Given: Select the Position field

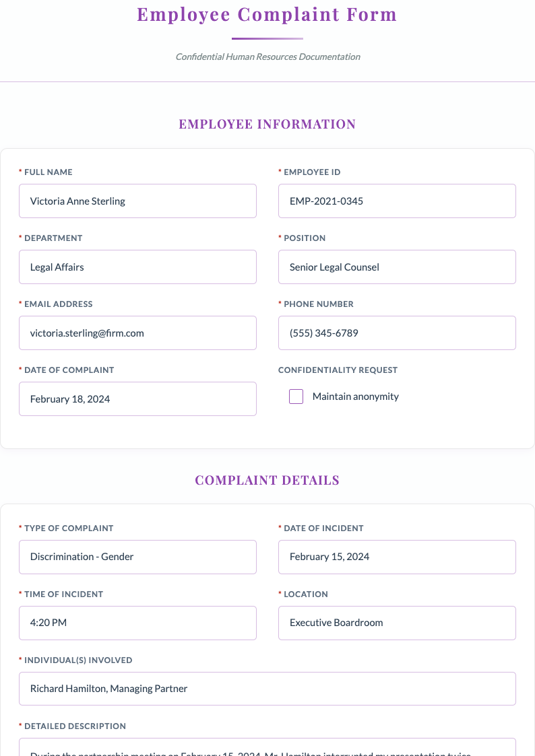Looking at the screenshot, I should pos(397,267).
